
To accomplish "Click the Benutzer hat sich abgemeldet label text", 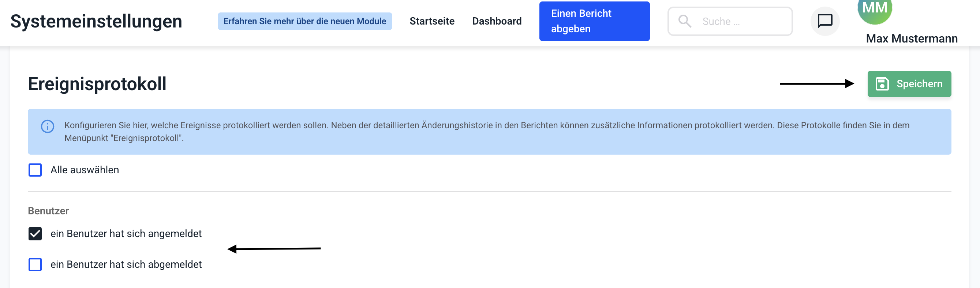I will pyautogui.click(x=126, y=265).
